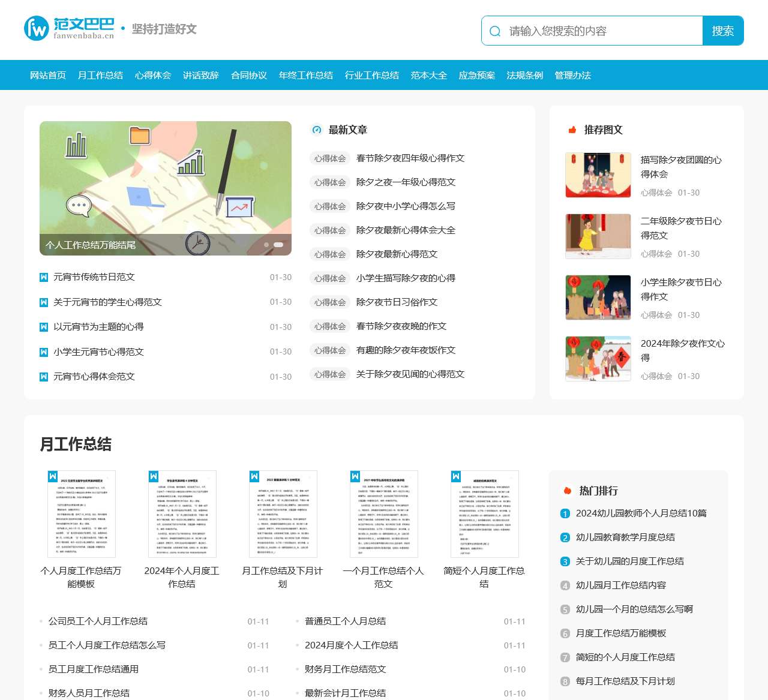This screenshot has height=700, width=768.
Task: Click the 心得体会 tag before 除夕之夜一年级心得范文
Action: click(329, 182)
